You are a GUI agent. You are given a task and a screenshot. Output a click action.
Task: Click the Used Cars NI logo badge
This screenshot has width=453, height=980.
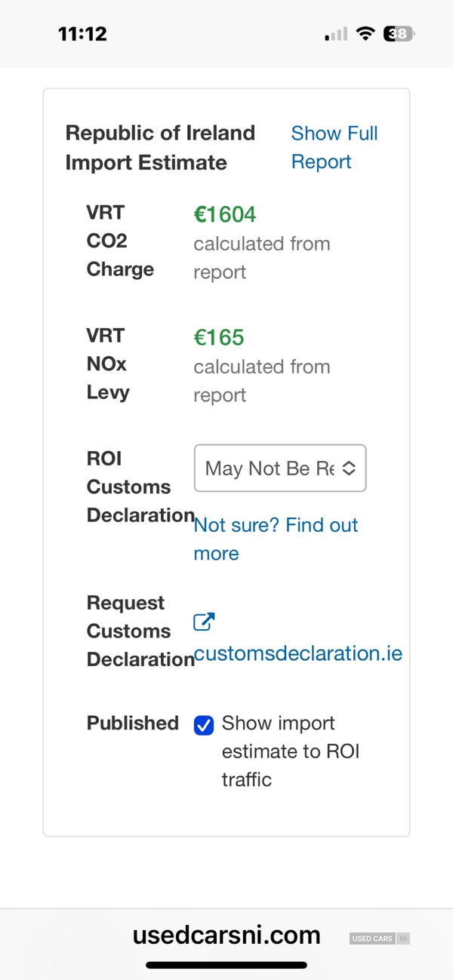379,939
